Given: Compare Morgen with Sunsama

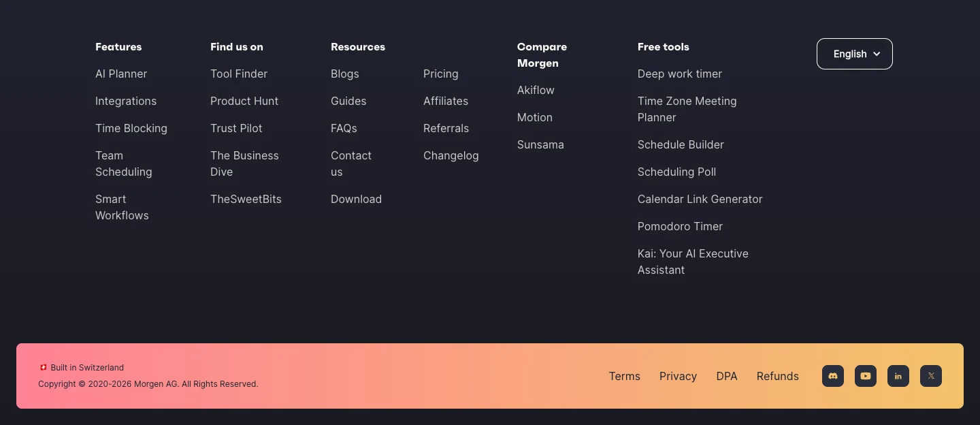Looking at the screenshot, I should tap(540, 144).
